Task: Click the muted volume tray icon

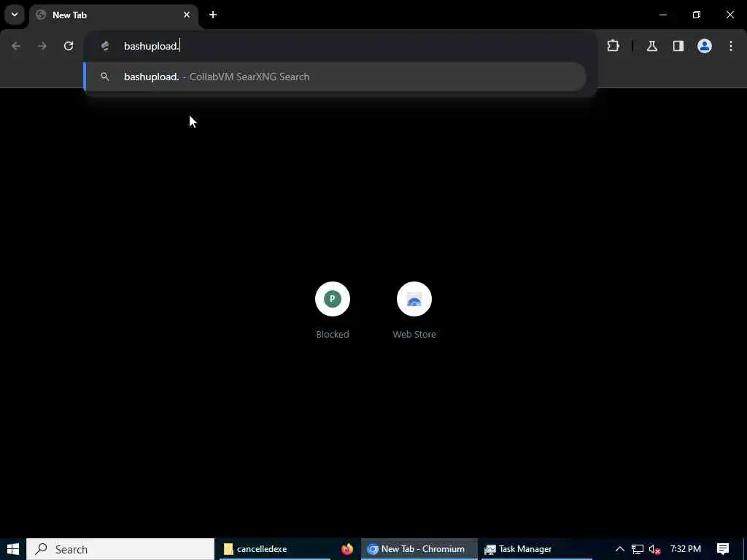Action: (x=654, y=549)
